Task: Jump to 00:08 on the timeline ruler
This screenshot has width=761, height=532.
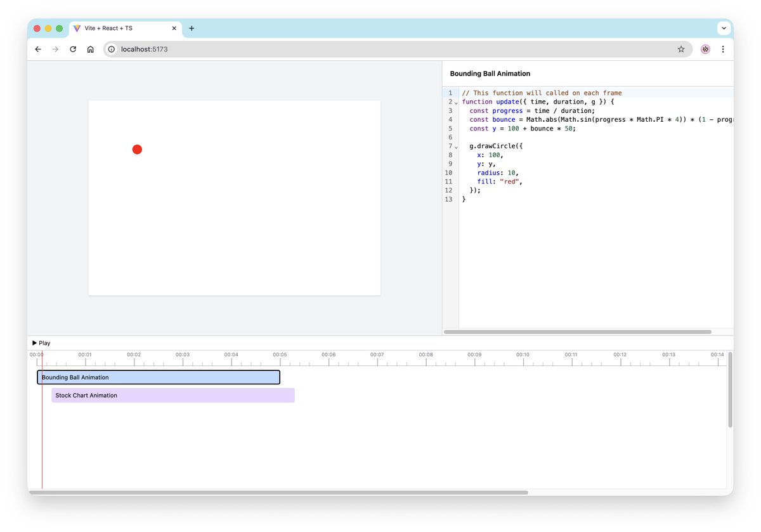Action: coord(426,355)
